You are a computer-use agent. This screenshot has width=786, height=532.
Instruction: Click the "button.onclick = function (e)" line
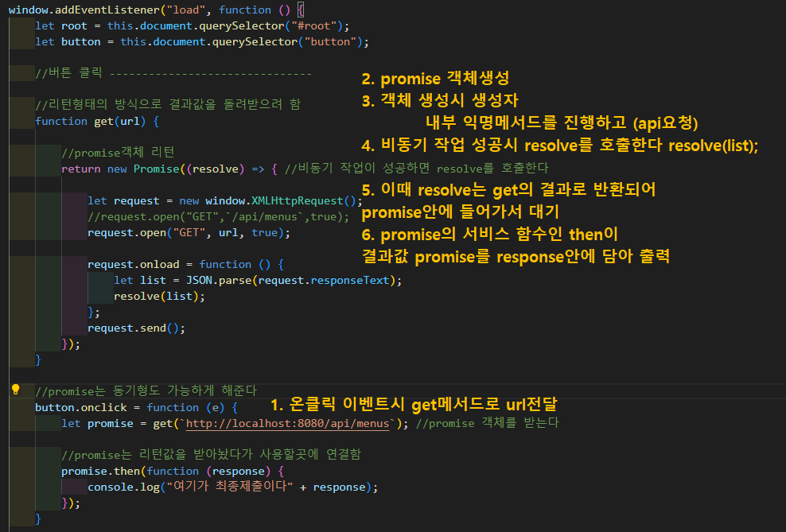[x=136, y=408]
